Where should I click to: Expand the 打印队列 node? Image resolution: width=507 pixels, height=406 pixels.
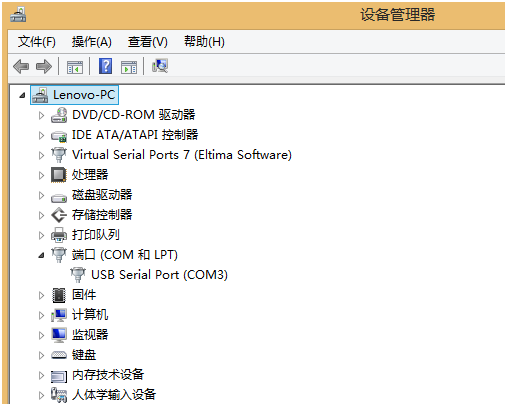41,235
